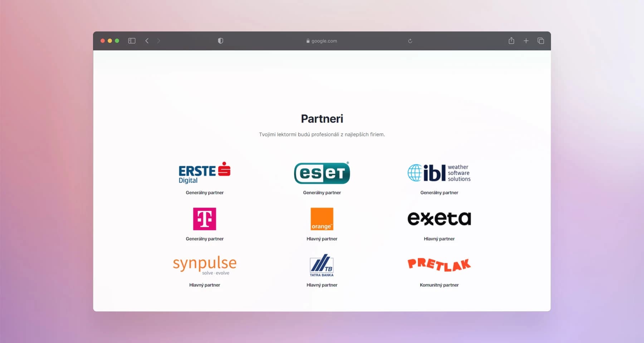Screen dimensions: 644x343
Task: Click the google.com address field
Action: (x=322, y=41)
